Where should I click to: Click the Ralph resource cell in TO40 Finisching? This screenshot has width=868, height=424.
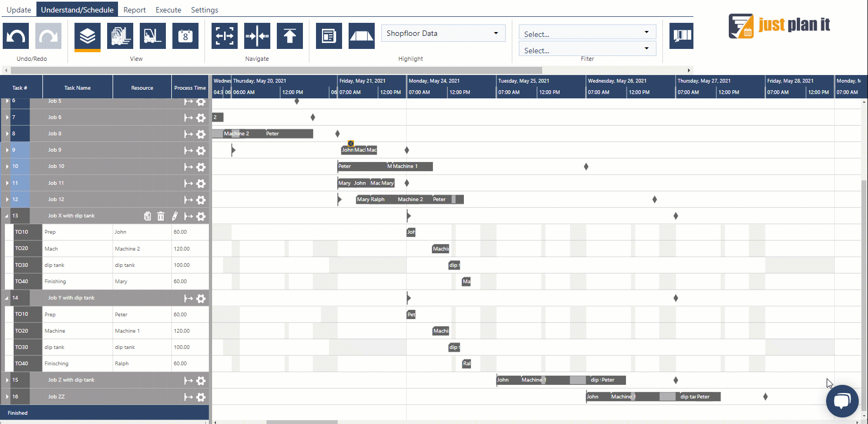142,363
